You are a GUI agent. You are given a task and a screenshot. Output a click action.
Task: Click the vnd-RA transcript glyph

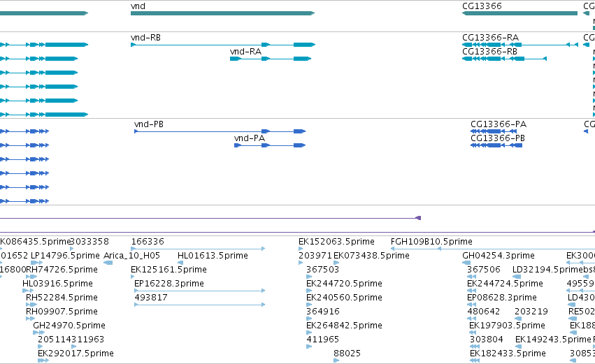point(271,59)
